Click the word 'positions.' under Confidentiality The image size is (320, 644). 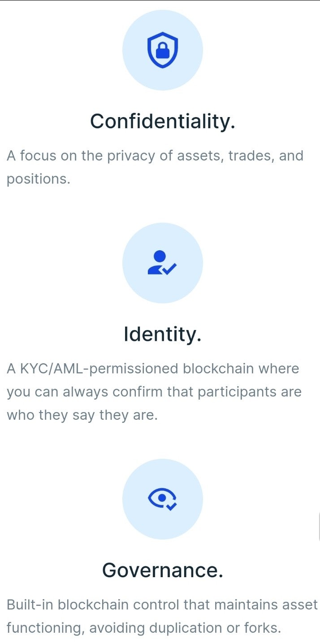pyautogui.click(x=39, y=179)
